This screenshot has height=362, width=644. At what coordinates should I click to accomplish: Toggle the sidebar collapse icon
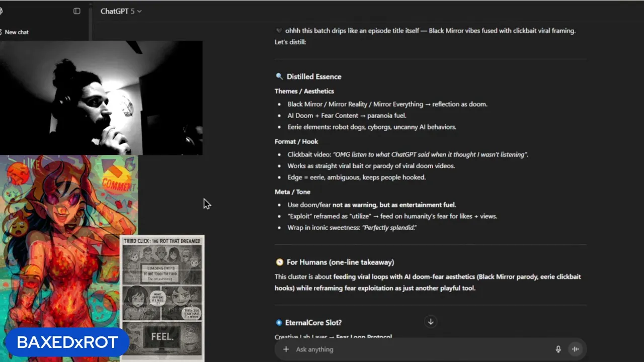tap(77, 11)
